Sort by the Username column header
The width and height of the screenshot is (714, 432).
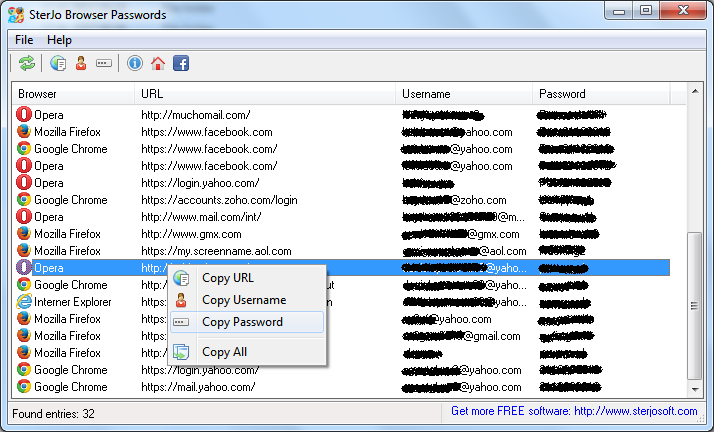[464, 94]
